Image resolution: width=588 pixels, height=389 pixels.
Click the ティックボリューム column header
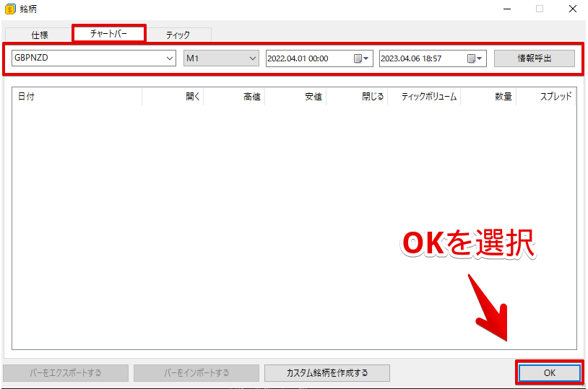425,97
